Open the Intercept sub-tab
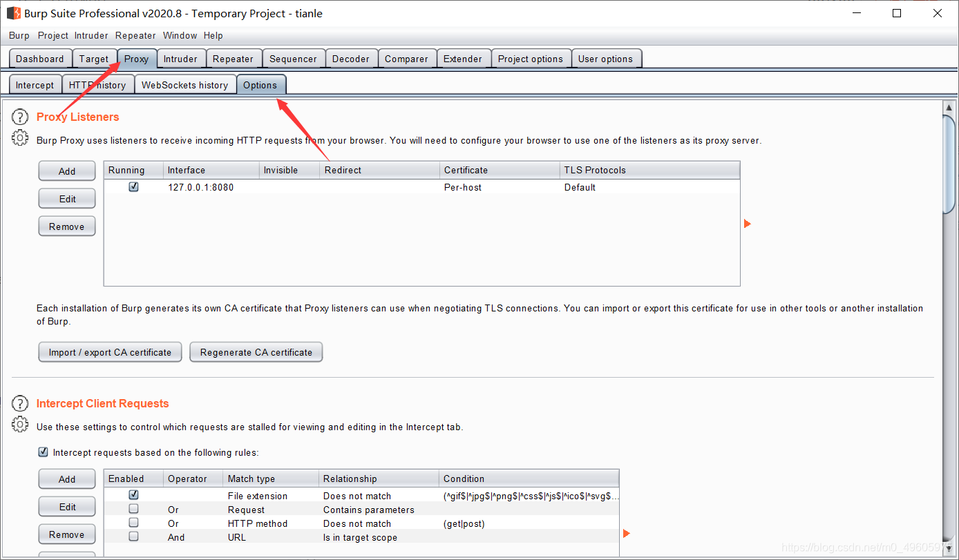 pos(35,85)
